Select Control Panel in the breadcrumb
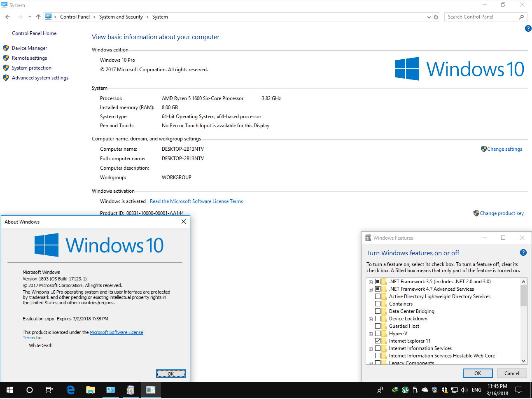Screen dimensions: 532x399 coord(75,17)
